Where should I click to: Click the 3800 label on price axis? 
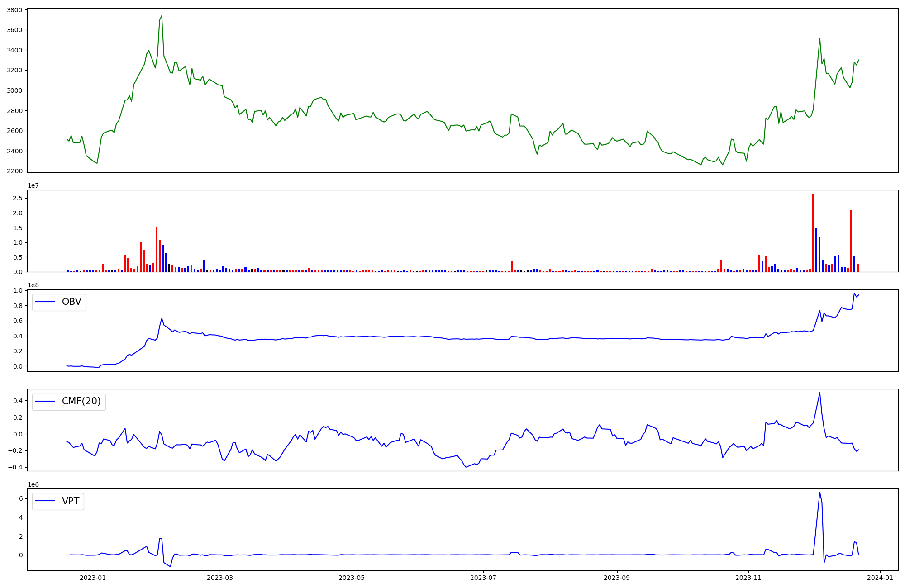pos(14,10)
